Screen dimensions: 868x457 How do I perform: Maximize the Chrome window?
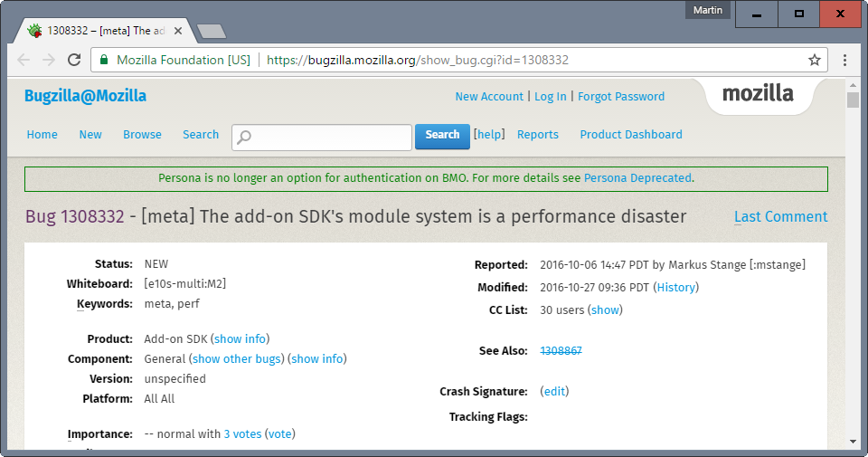click(798, 14)
